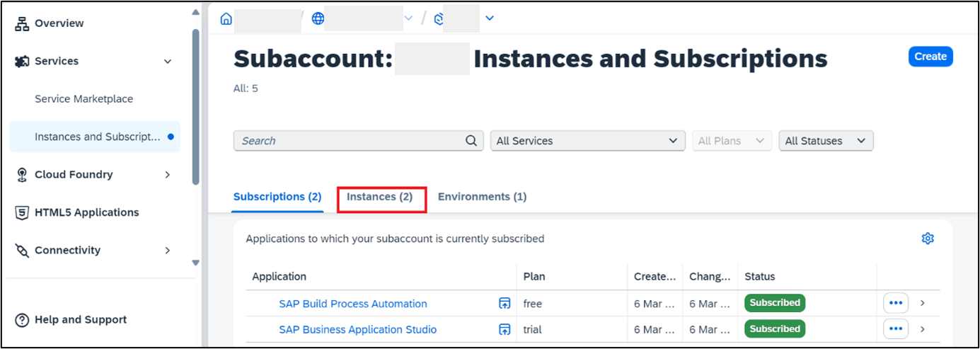Click the sidebar scrollbar down arrow

(196, 263)
